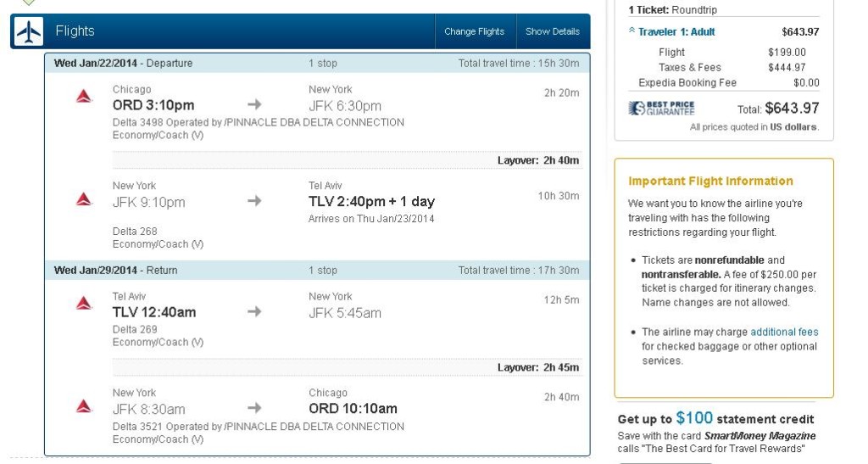Select the Wed Jan/22/2014 Departure header
Viewport: 868px width, 464px height.
123,64
